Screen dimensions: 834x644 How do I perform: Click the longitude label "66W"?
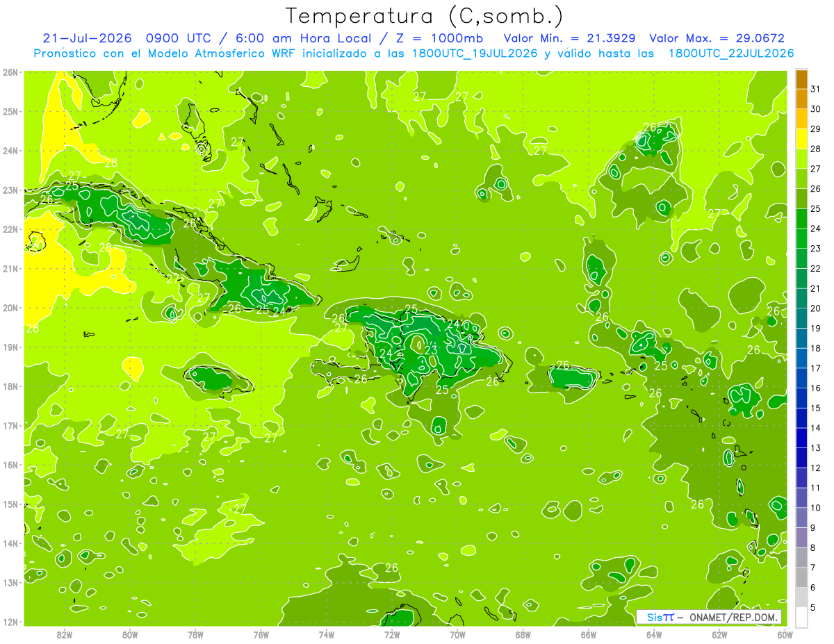589,634
